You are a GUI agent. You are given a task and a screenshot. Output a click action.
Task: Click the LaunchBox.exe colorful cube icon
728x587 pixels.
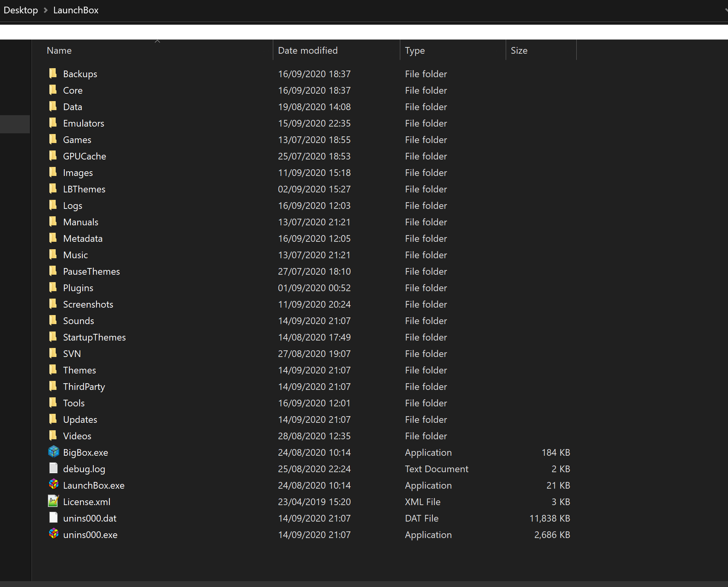(54, 485)
